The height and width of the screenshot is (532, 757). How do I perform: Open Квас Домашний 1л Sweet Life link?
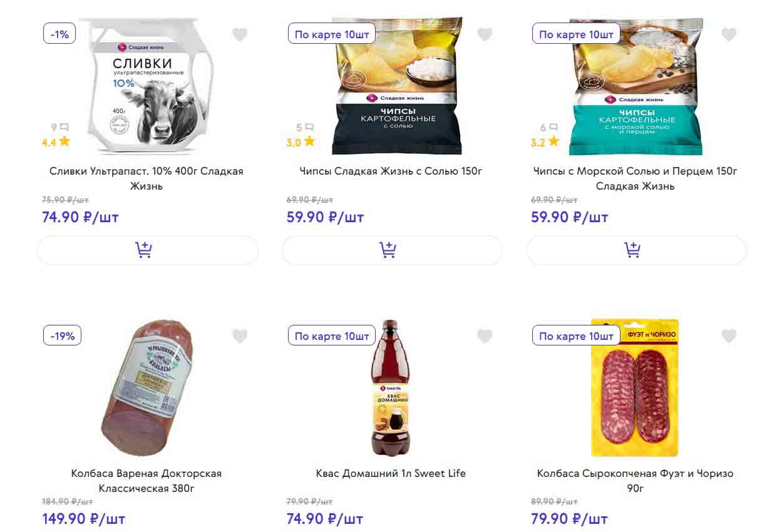point(391,473)
